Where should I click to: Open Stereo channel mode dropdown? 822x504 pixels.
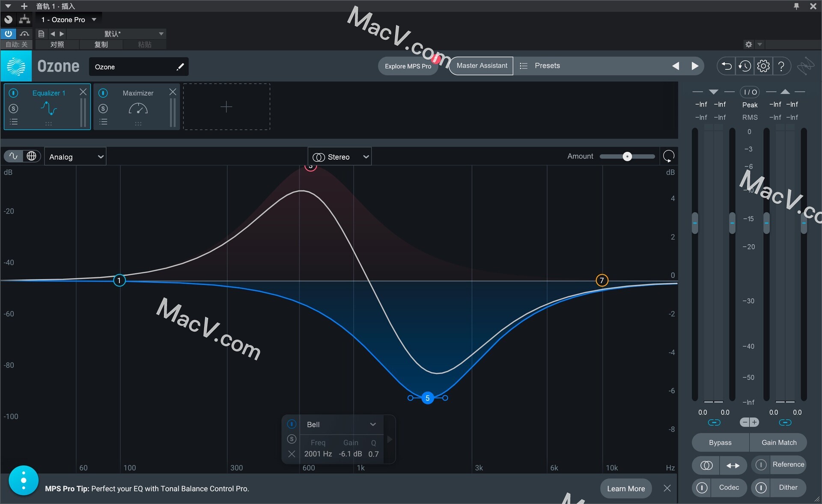(x=340, y=157)
